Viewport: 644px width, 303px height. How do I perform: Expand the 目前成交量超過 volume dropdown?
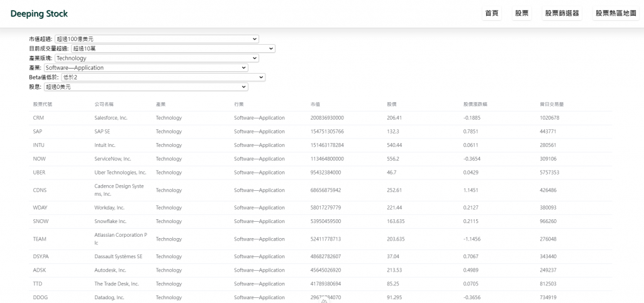click(173, 49)
